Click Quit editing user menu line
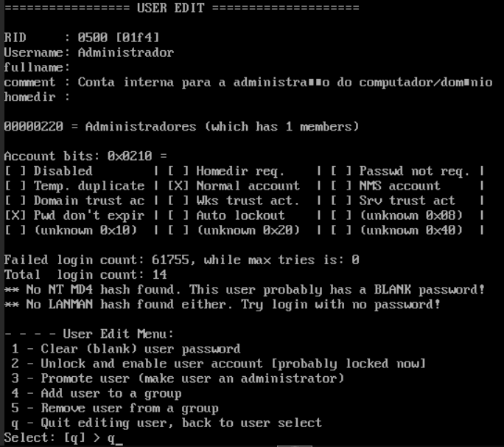This screenshot has height=447, width=504. point(166,423)
